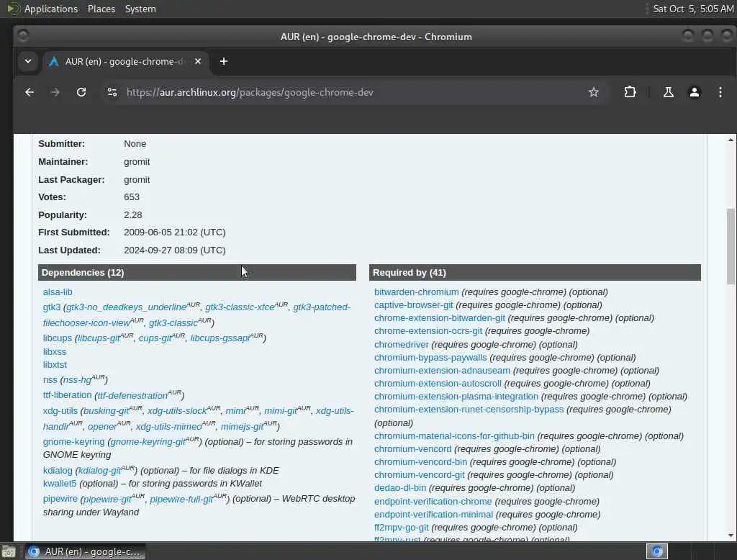Open the ttf-liberation link
The height and width of the screenshot is (560, 737).
click(x=67, y=395)
